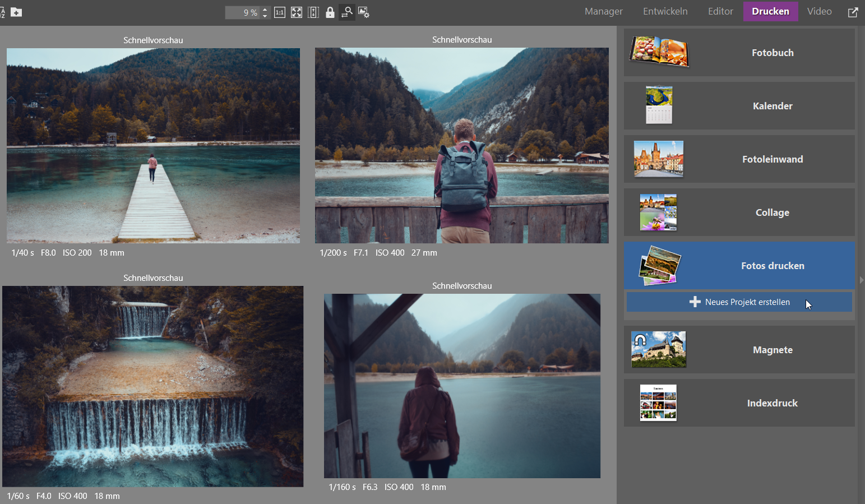Collapse the right side panel with the arrow

tap(862, 280)
